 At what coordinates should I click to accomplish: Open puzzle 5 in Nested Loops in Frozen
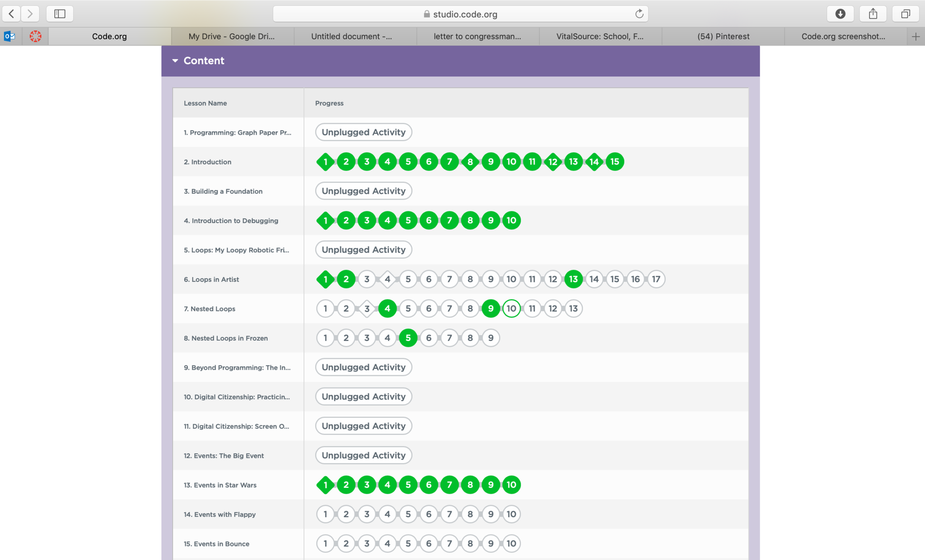click(408, 338)
